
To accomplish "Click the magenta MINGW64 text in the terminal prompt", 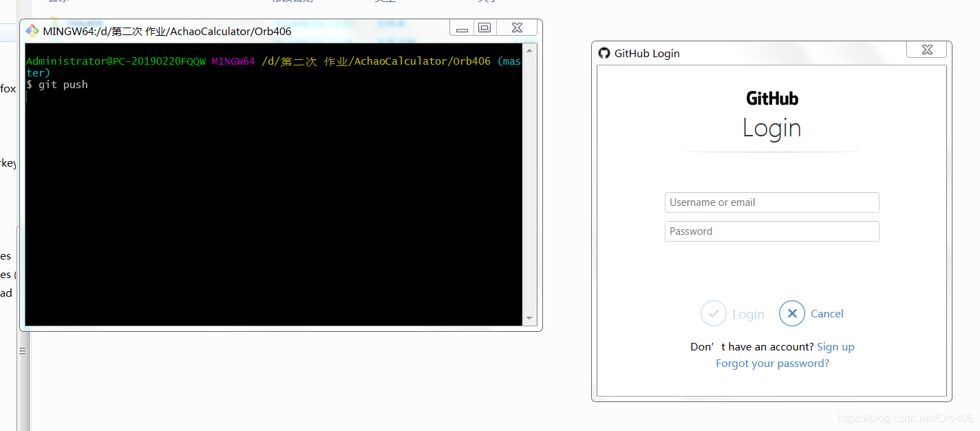I will (x=233, y=61).
